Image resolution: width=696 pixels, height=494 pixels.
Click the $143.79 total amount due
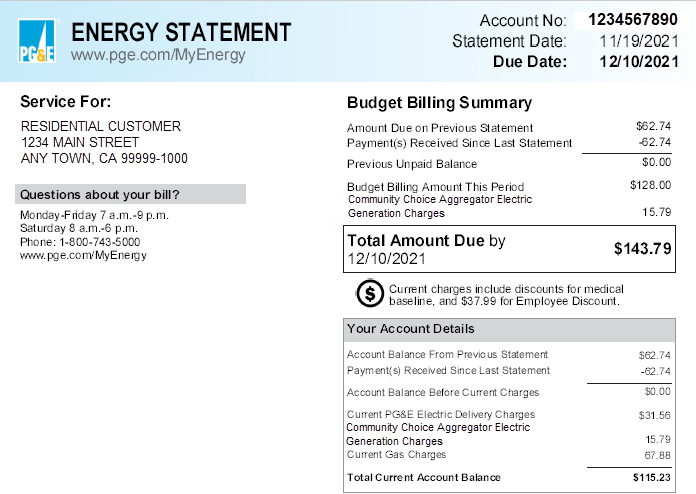642,249
